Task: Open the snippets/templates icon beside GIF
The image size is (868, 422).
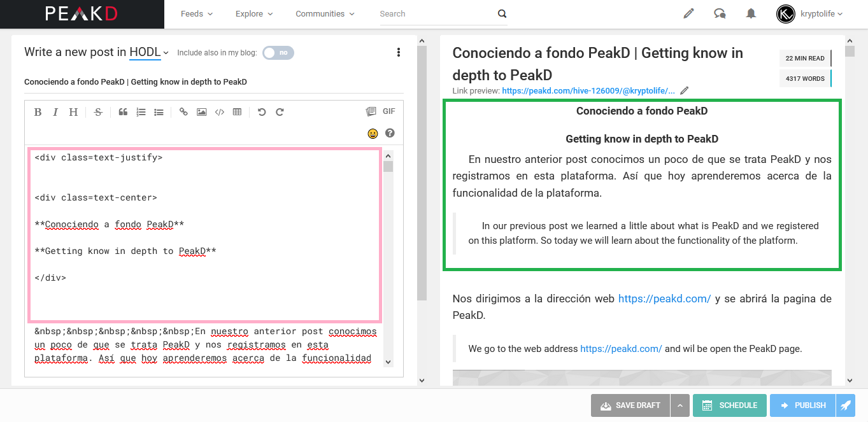Action: pos(371,111)
